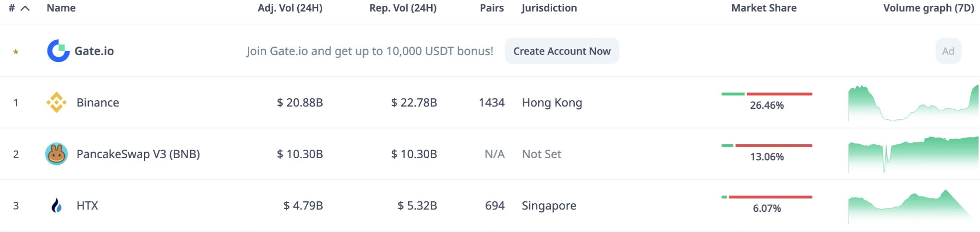Sort by Market Share column header
The image size is (980, 232).
[764, 8]
